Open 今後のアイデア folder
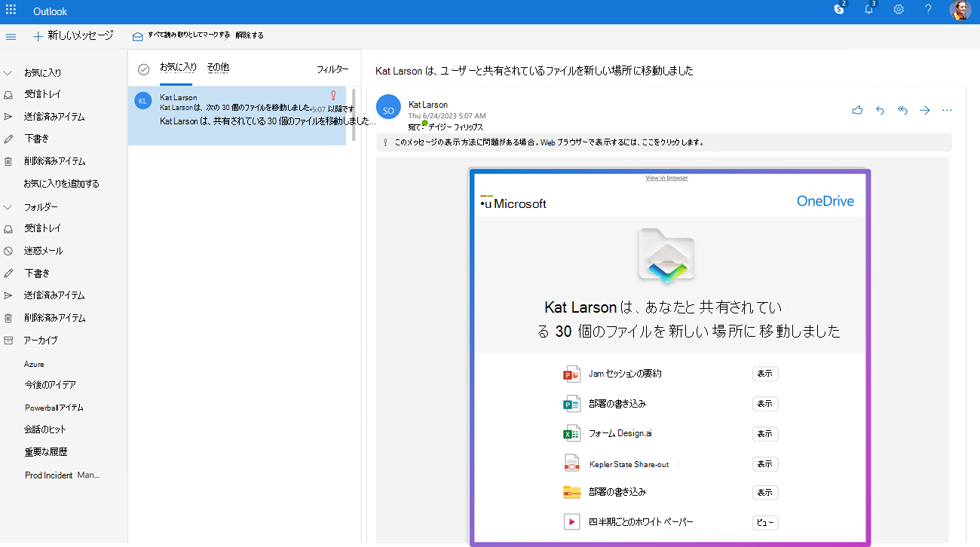 [50, 385]
